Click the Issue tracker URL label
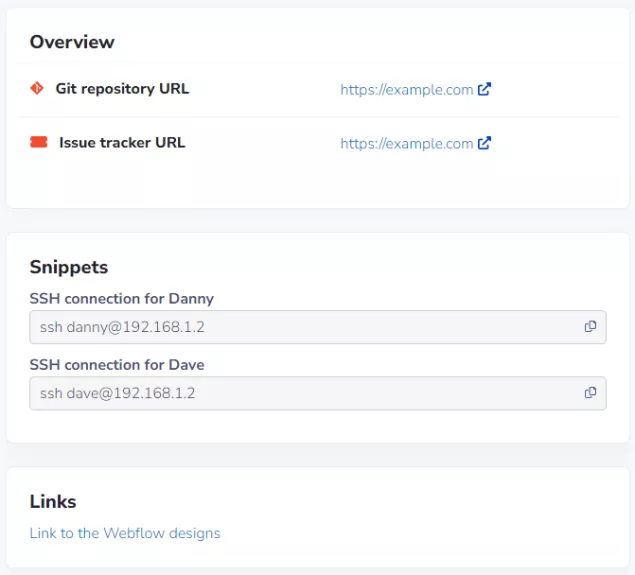The width and height of the screenshot is (635, 575). pyautogui.click(x=122, y=142)
